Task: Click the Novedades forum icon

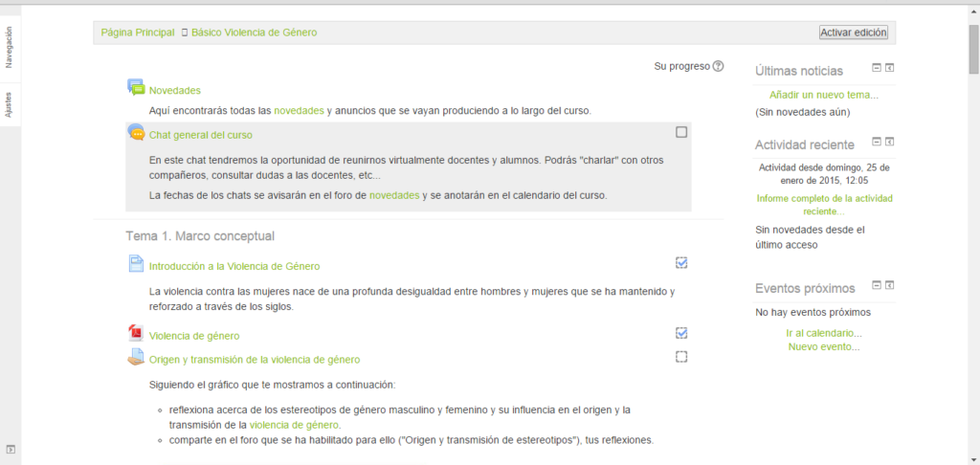Action: 136,88
